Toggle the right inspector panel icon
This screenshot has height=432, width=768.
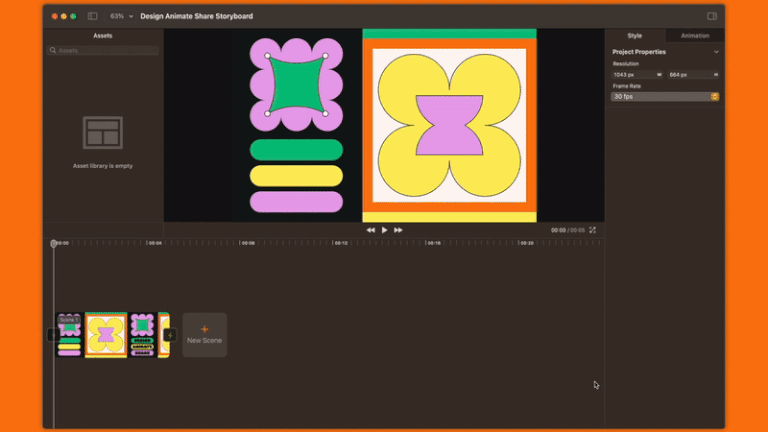tap(712, 16)
